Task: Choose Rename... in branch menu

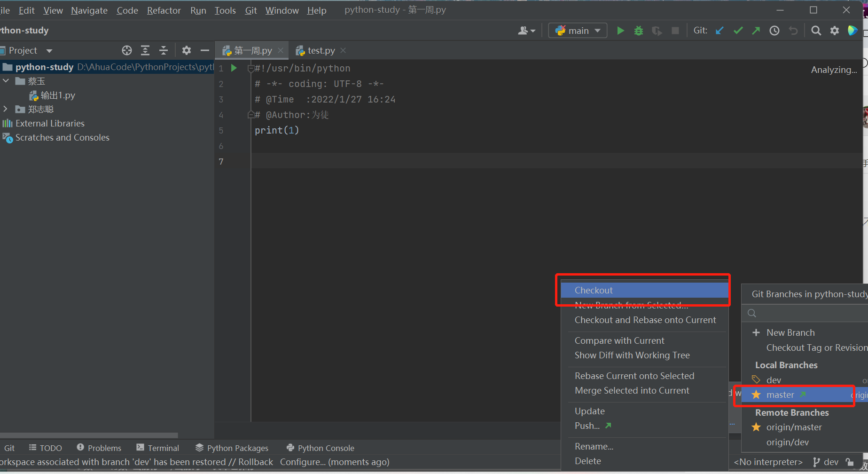Action: (644, 446)
